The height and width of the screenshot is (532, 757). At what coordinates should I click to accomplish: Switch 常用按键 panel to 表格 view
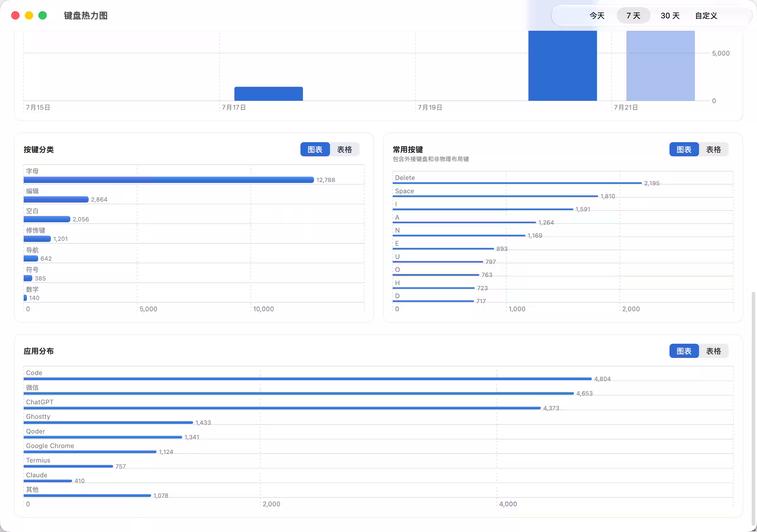coord(713,149)
